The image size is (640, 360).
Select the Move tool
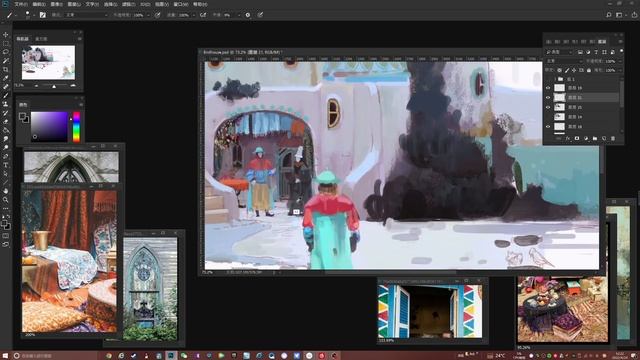point(5,35)
